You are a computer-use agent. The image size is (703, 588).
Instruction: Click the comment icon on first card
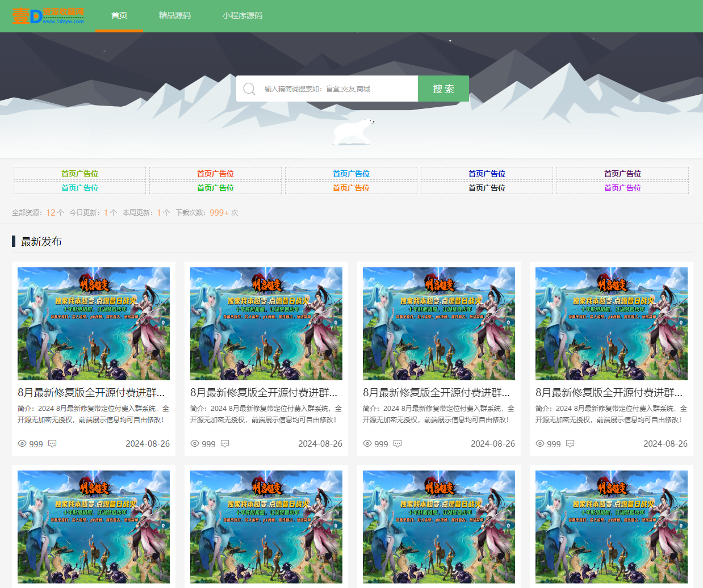pos(52,444)
